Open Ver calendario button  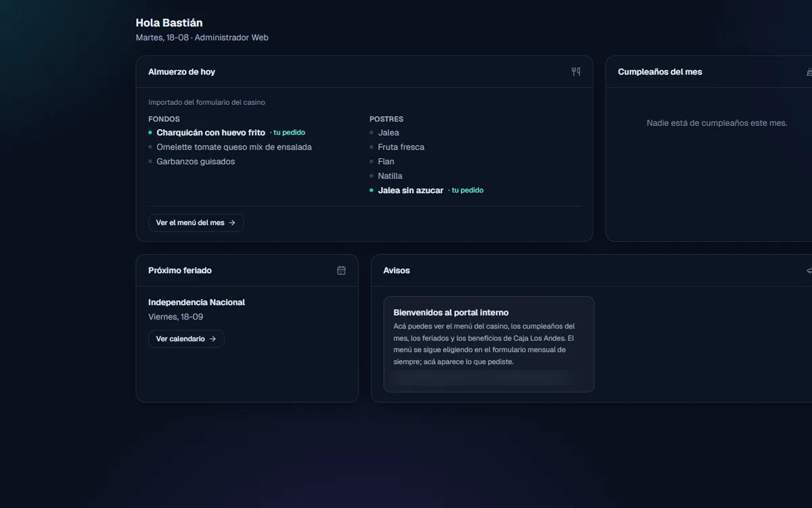point(186,339)
